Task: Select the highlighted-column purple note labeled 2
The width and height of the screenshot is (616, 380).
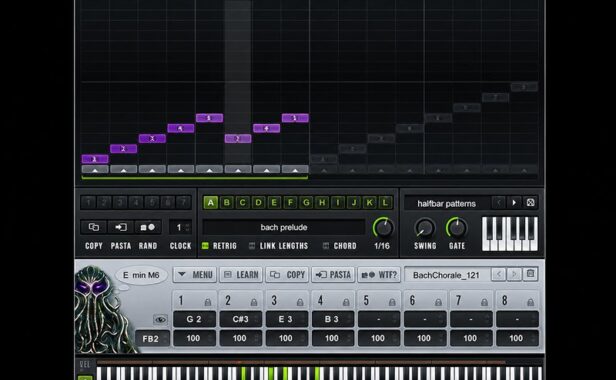Action: (238, 138)
